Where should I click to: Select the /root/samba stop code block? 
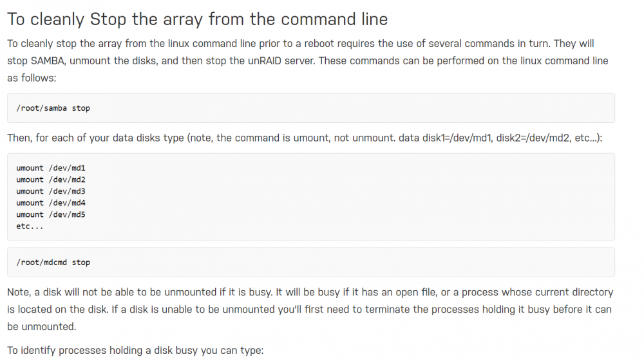coord(311,108)
